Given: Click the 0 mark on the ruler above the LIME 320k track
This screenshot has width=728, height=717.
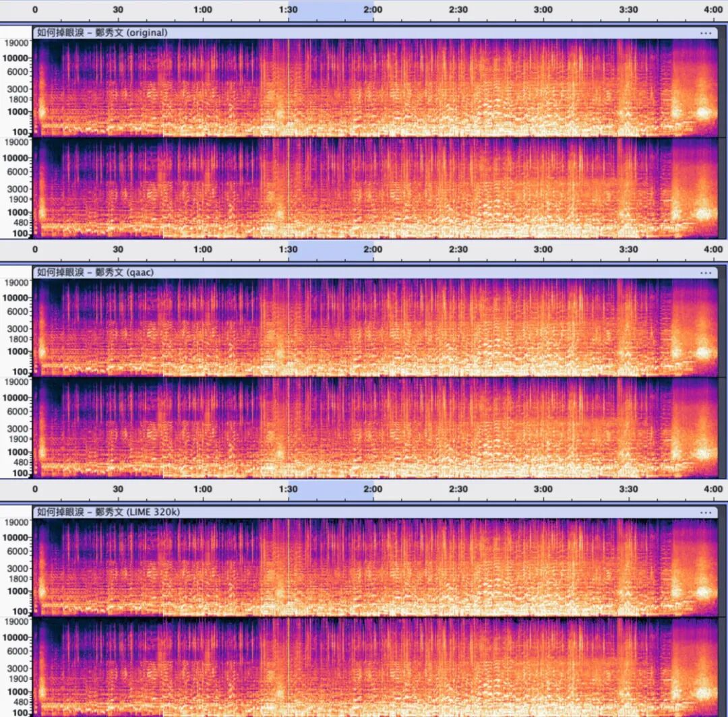Looking at the screenshot, I should pyautogui.click(x=35, y=489).
